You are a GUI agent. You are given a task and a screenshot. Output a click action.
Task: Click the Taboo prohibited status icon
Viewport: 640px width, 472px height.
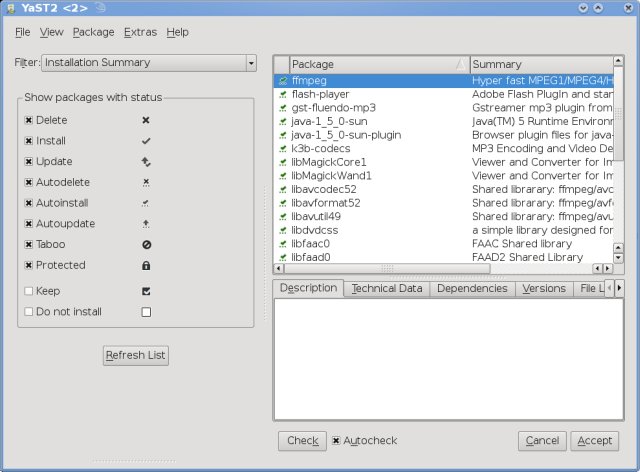[147, 245]
